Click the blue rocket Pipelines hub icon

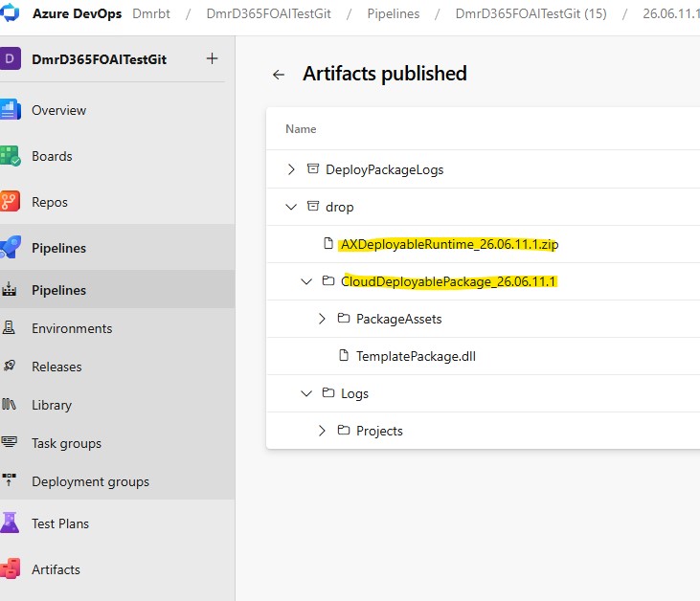[x=10, y=247]
